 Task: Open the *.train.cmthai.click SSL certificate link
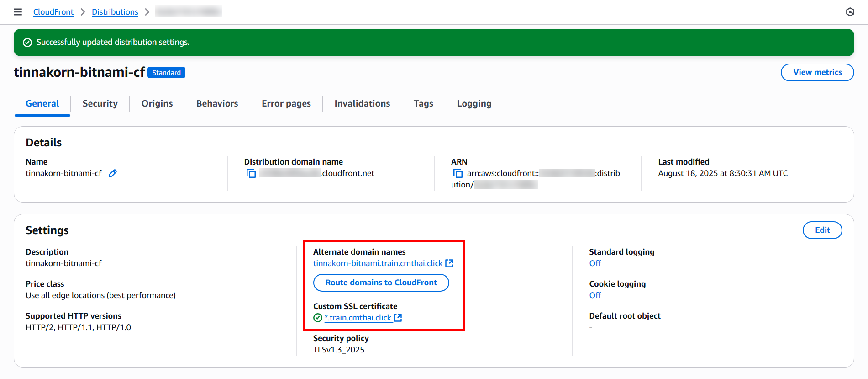click(x=358, y=318)
